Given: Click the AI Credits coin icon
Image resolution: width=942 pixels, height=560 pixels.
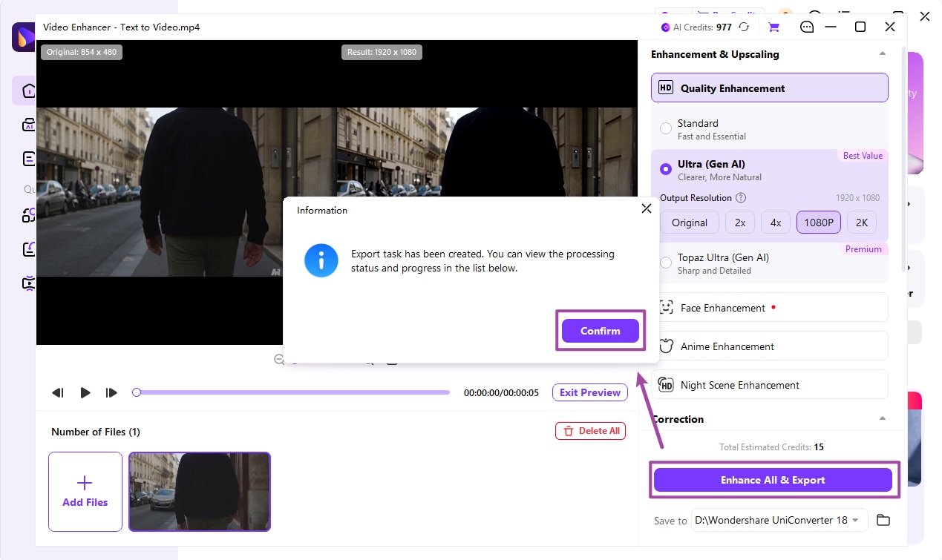Looking at the screenshot, I should tap(665, 27).
